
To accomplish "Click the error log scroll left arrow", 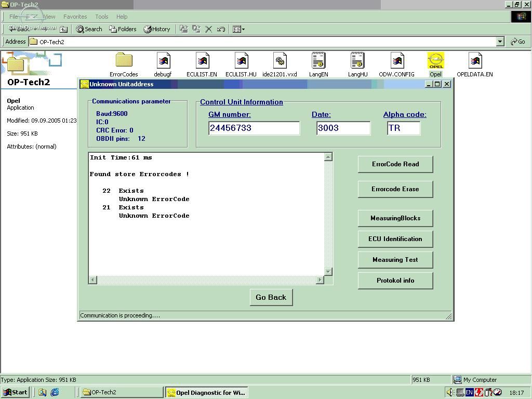I will click(92, 280).
